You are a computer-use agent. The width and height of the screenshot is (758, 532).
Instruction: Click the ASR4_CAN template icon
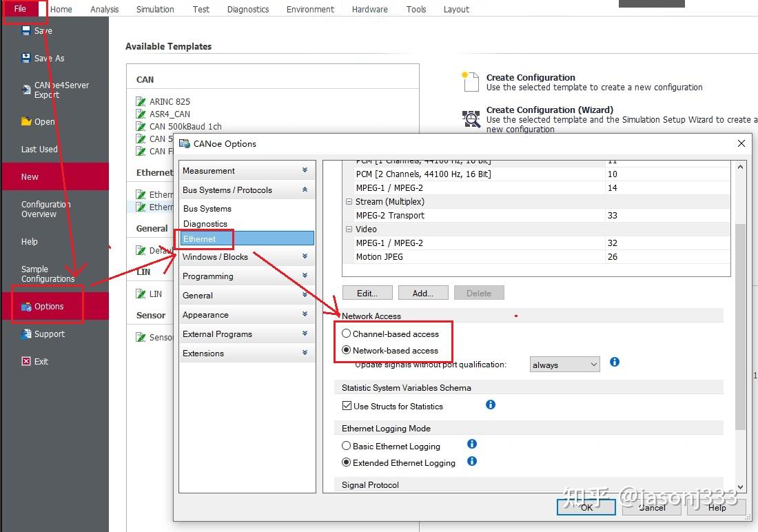pyautogui.click(x=141, y=114)
